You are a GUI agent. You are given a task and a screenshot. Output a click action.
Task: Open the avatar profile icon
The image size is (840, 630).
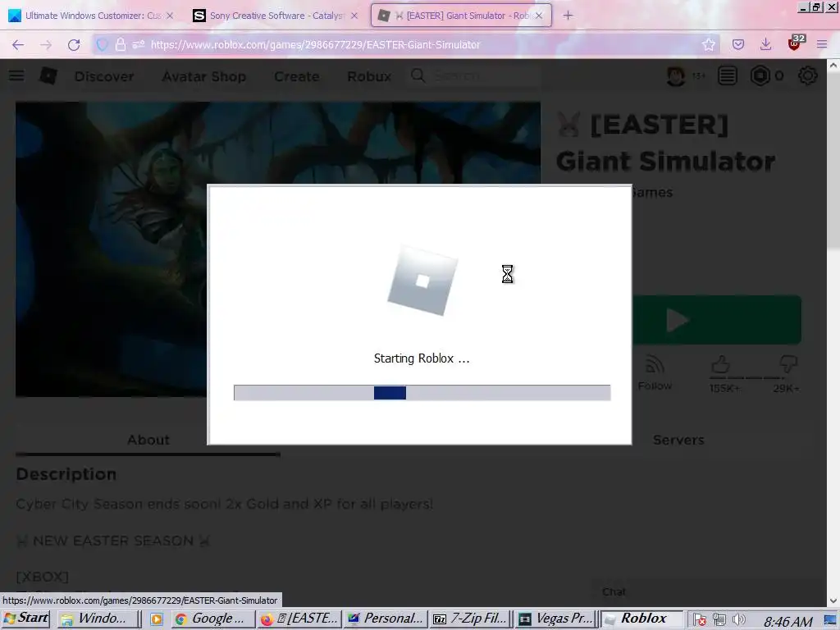tap(676, 76)
